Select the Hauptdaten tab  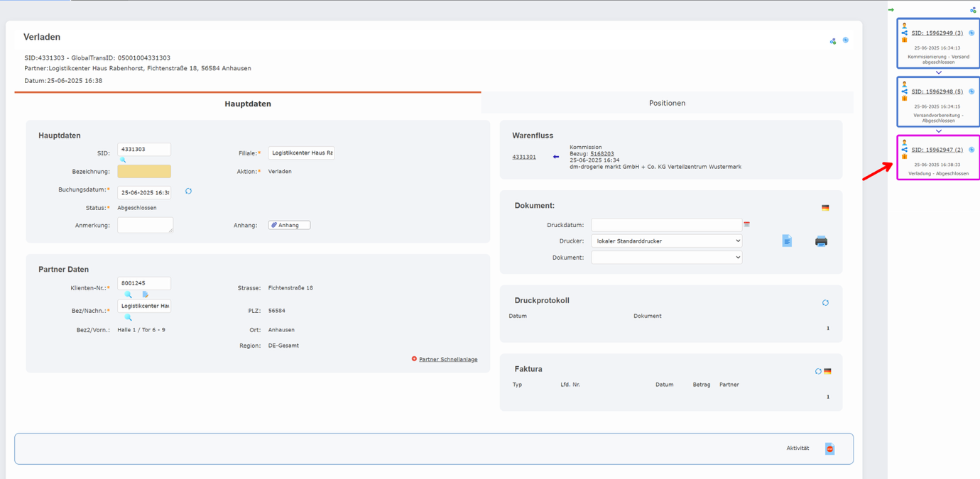tap(248, 104)
